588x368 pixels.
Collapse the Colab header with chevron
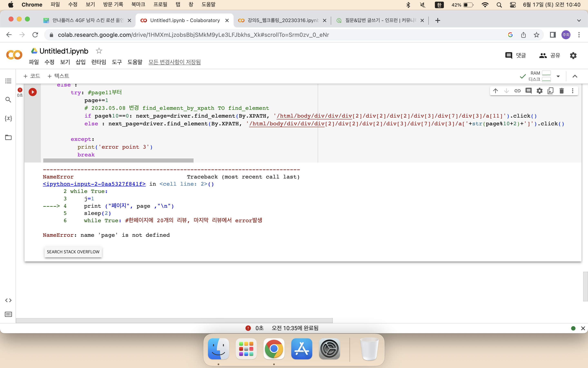click(x=575, y=76)
